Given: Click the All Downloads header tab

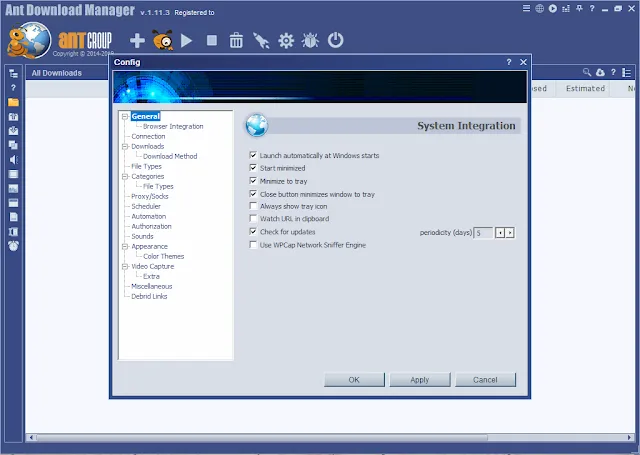Looking at the screenshot, I should click(x=57, y=73).
